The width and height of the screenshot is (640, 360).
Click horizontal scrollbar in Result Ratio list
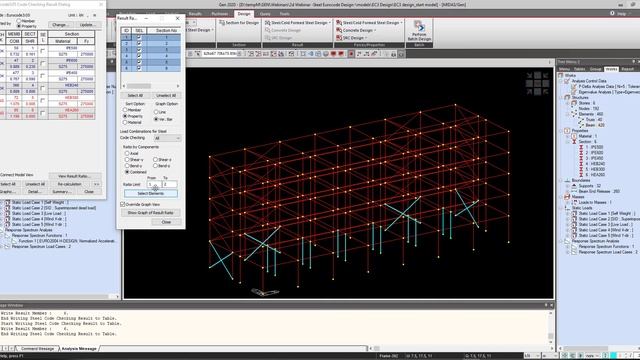tap(151, 86)
